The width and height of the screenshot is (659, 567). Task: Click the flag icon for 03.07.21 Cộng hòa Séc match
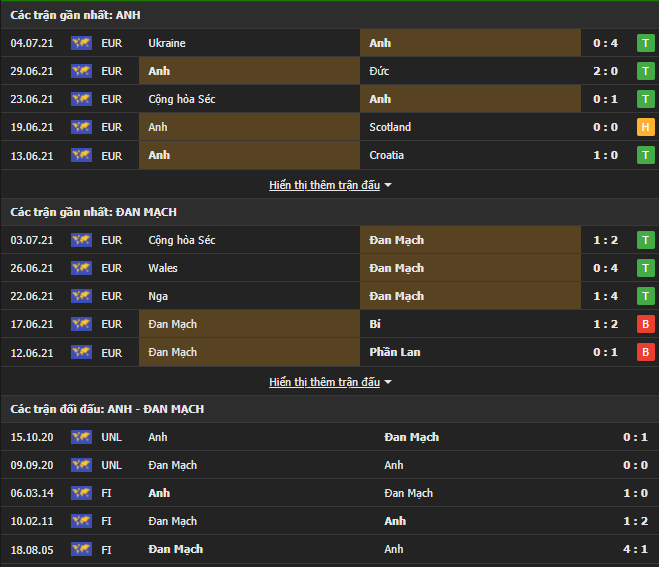pyautogui.click(x=81, y=240)
